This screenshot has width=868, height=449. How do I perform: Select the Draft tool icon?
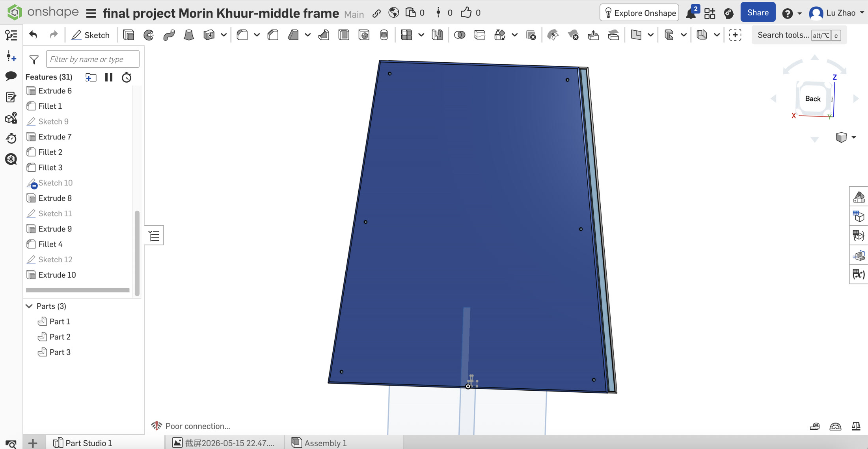[x=293, y=35]
